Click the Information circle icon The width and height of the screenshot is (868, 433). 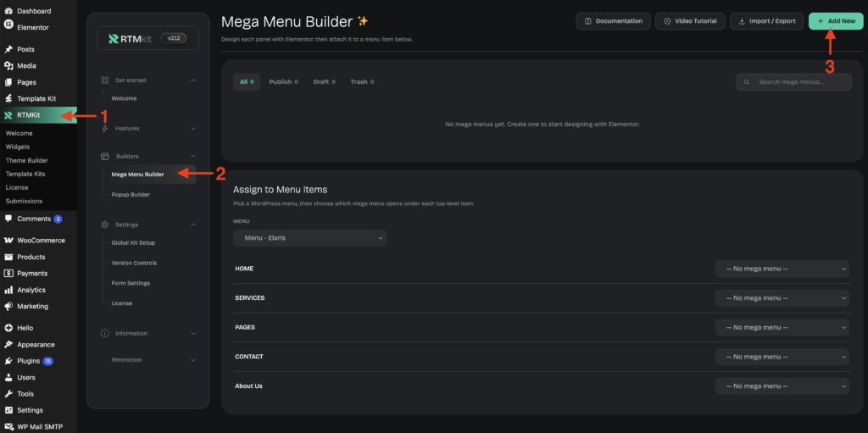(x=104, y=333)
